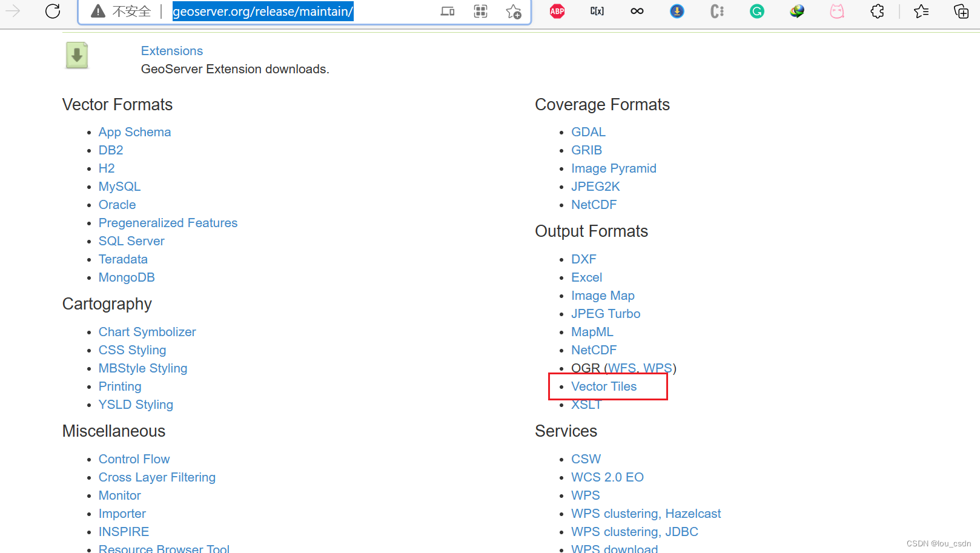Click the H2 link
The width and height of the screenshot is (980, 553).
[107, 168]
